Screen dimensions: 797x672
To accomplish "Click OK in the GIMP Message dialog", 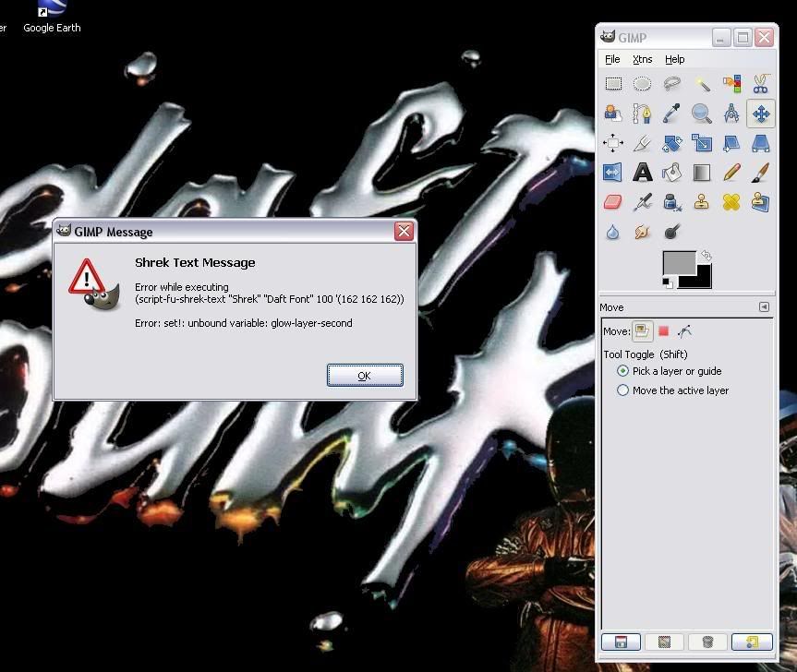I will (x=365, y=376).
